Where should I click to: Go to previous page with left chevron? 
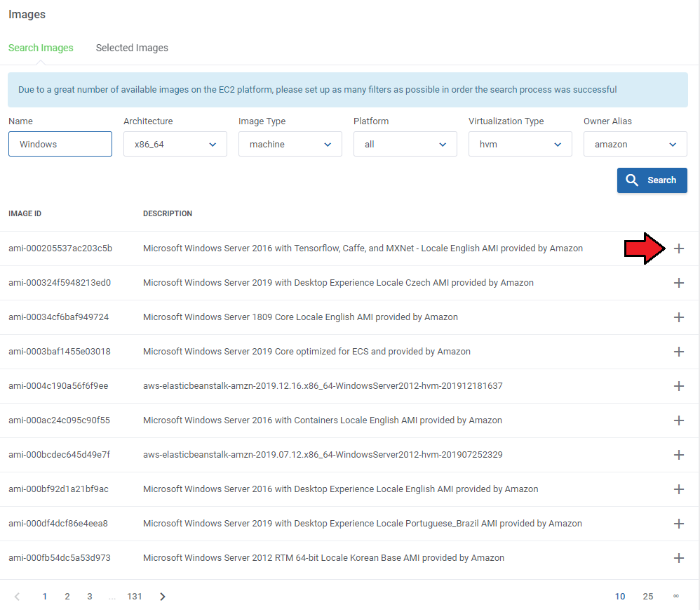17,597
